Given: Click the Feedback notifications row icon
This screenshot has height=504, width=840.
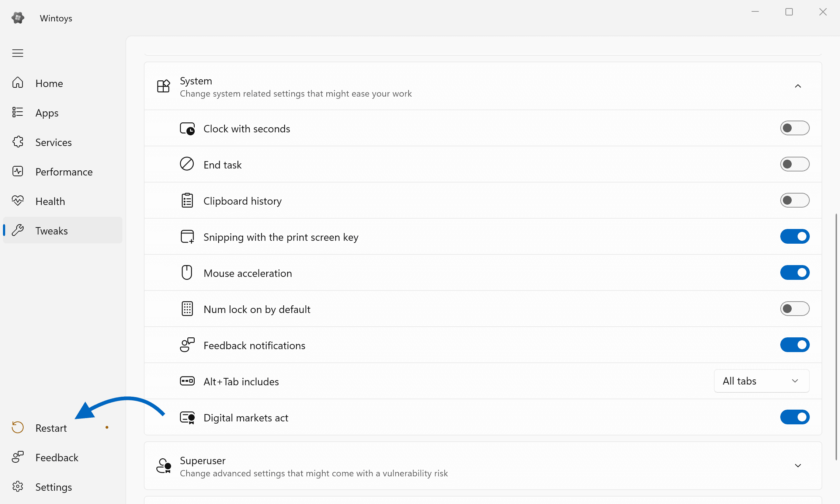Looking at the screenshot, I should [x=187, y=345].
